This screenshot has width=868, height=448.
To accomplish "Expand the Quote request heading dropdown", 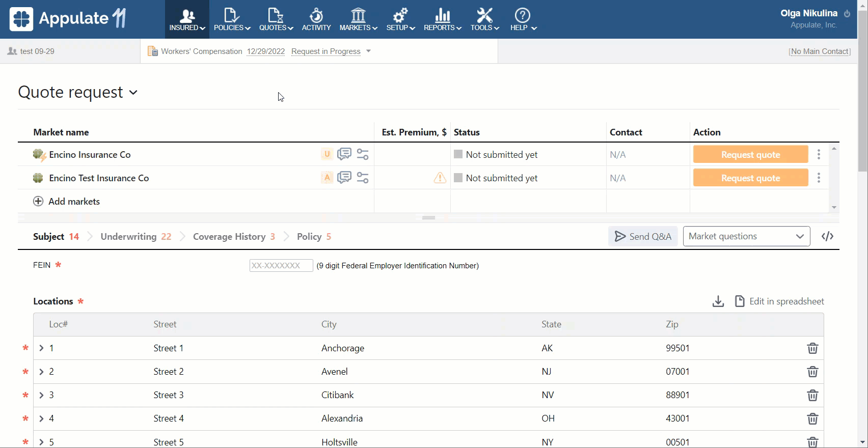I will coord(133,93).
